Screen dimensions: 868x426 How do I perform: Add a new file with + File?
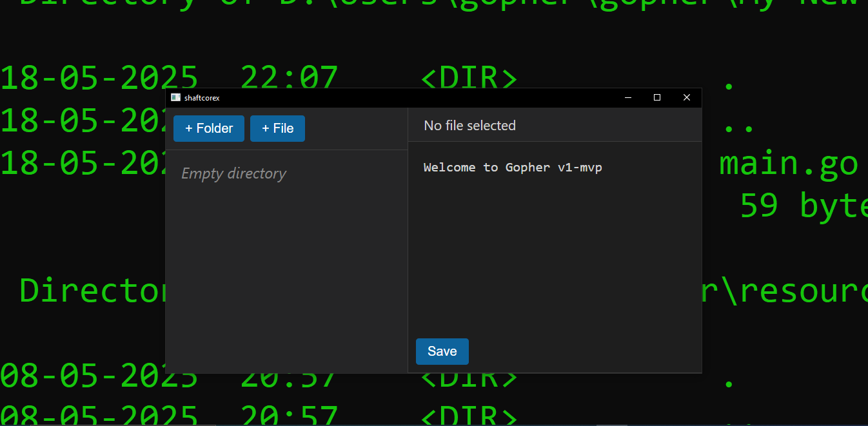[277, 128]
